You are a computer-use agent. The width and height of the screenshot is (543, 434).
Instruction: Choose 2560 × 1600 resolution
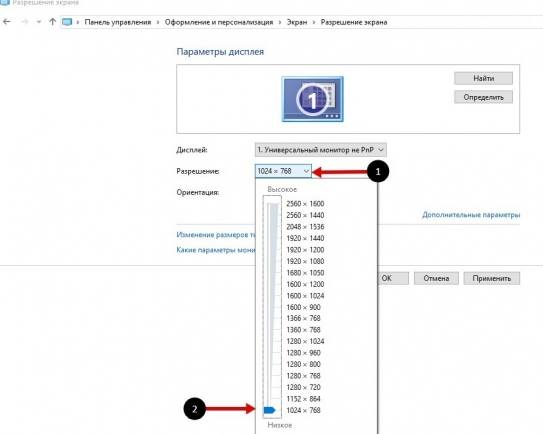(305, 204)
